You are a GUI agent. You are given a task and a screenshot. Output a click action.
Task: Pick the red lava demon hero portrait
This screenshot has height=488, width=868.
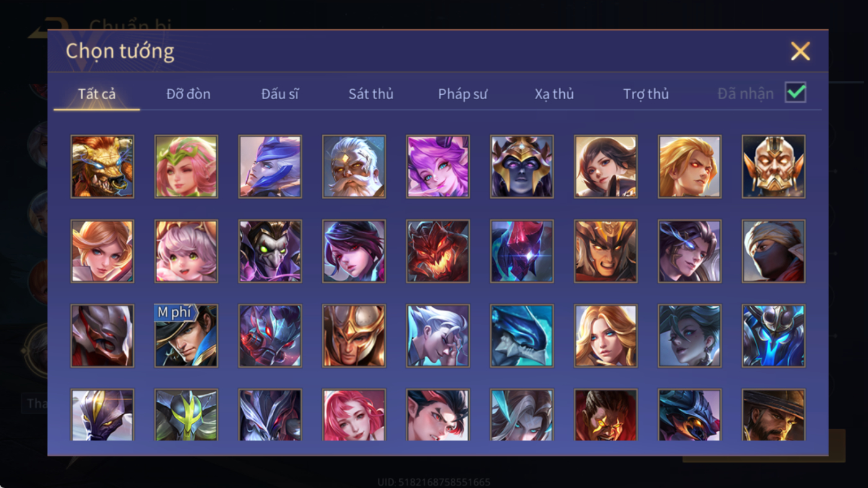[438, 251]
